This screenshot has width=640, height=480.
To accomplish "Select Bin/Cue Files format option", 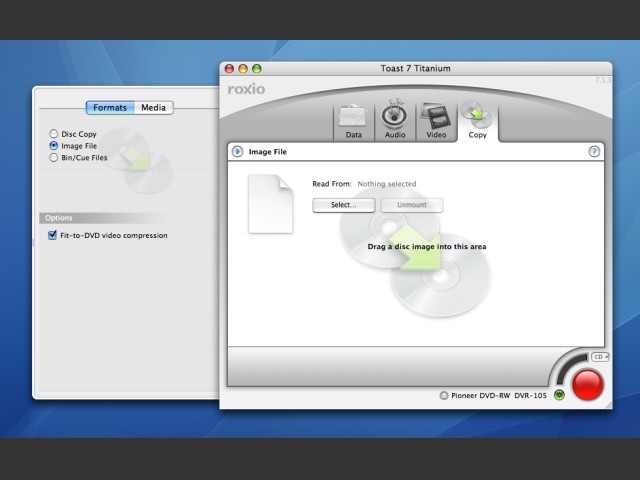I will click(x=53, y=157).
